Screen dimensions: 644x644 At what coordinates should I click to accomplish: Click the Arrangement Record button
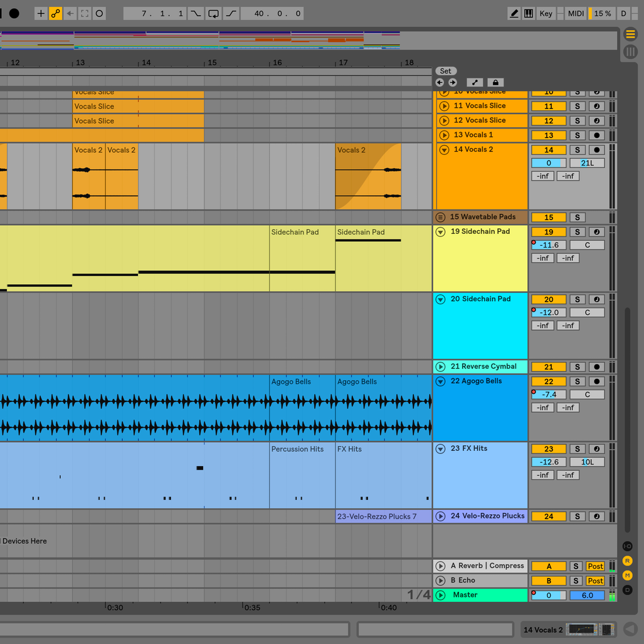pos(14,14)
